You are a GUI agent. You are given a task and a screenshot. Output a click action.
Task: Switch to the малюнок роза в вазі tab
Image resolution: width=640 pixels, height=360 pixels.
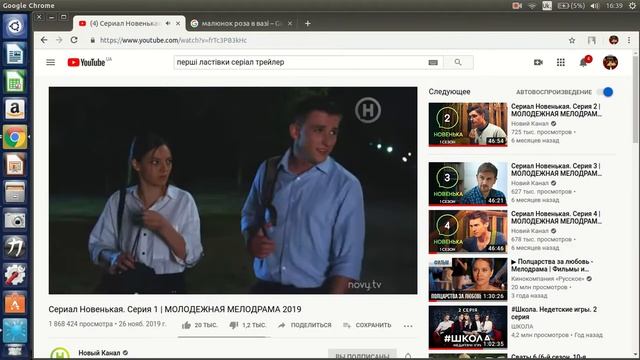(x=242, y=24)
